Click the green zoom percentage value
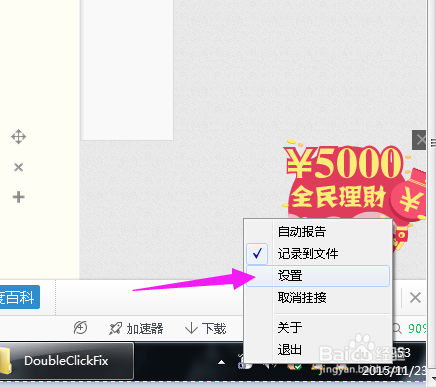 coord(417,329)
